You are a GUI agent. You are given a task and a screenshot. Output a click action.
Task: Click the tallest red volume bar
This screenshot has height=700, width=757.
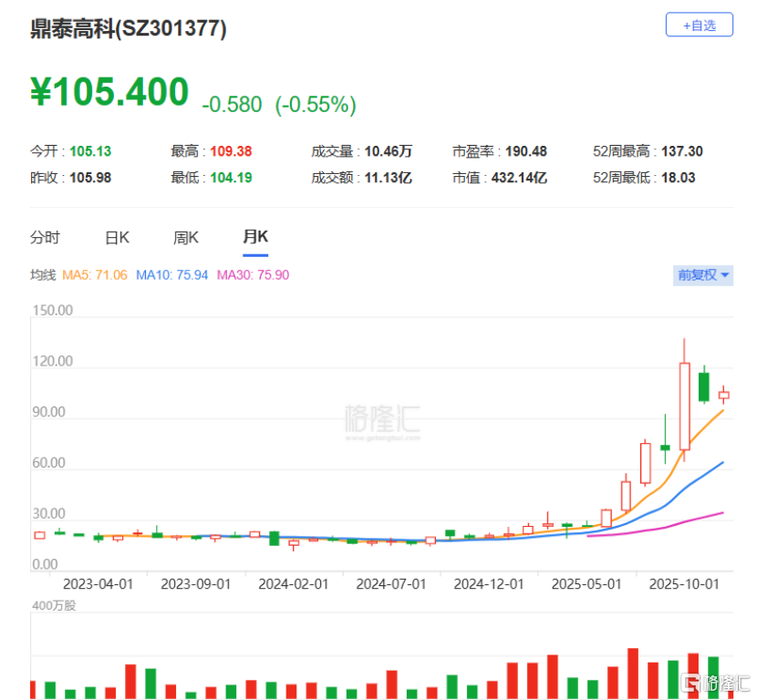(x=632, y=674)
